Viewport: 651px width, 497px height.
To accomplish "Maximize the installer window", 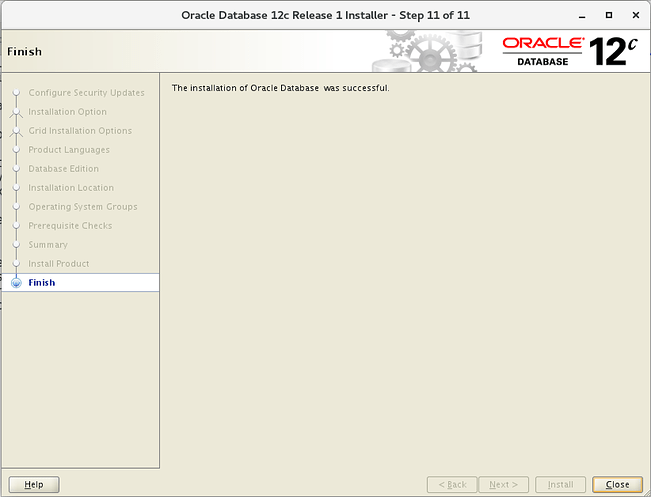I will pyautogui.click(x=609, y=15).
